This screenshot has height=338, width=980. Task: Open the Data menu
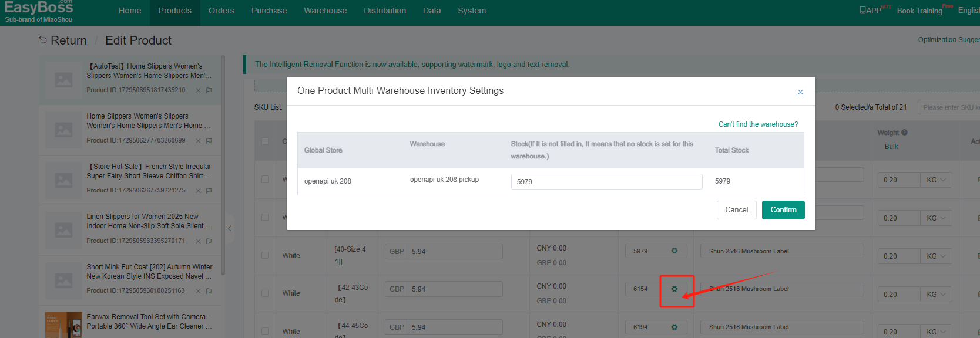click(432, 11)
